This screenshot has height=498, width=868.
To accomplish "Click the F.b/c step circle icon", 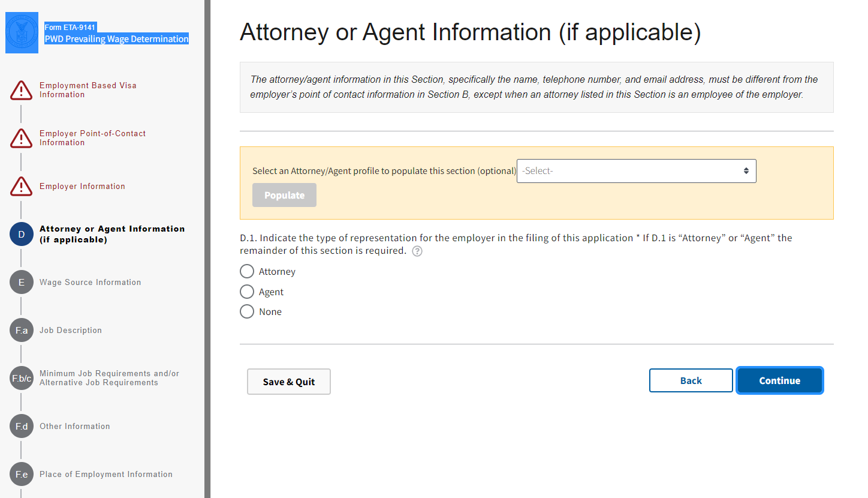I will pyautogui.click(x=21, y=378).
